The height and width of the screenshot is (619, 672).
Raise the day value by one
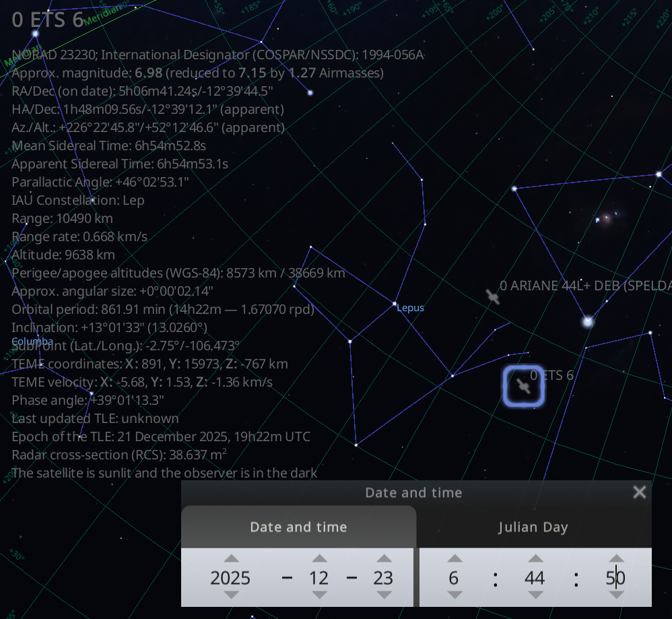point(384,558)
